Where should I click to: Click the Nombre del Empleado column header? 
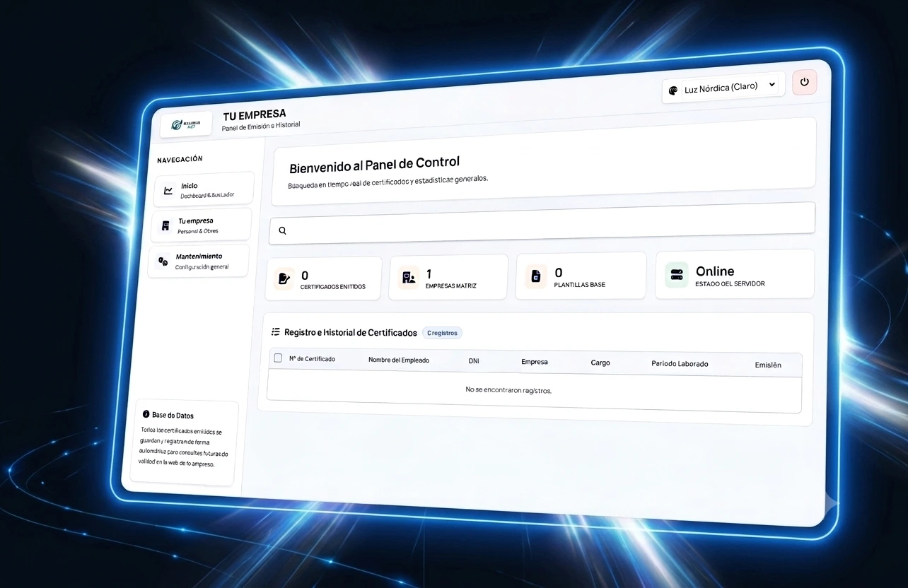[x=399, y=360]
